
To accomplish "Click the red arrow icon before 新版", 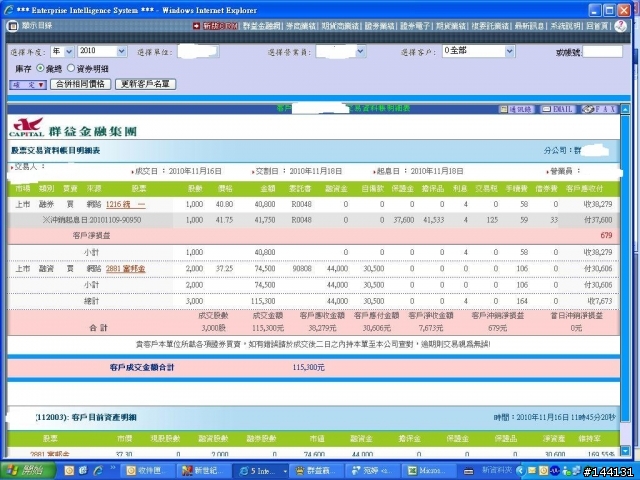I will point(197,26).
